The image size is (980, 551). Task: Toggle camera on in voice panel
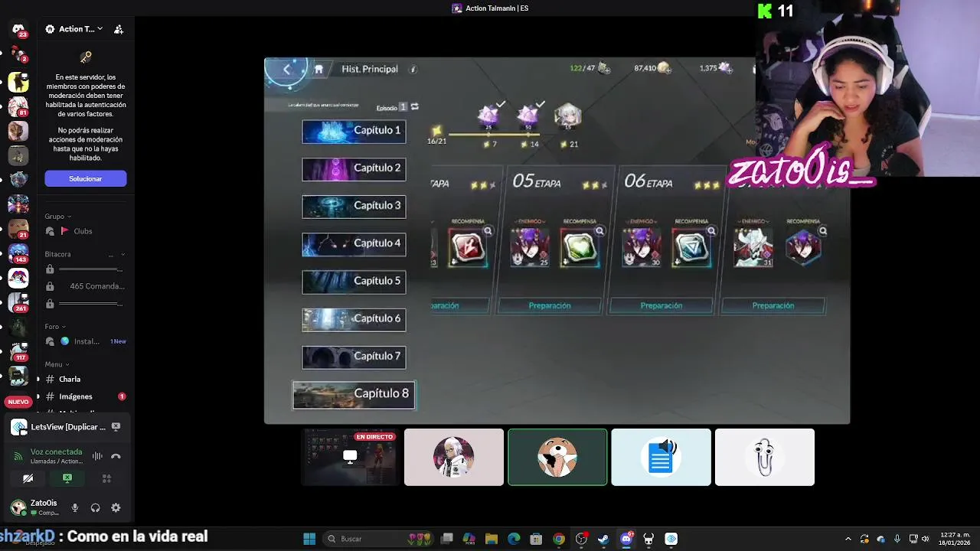point(28,478)
